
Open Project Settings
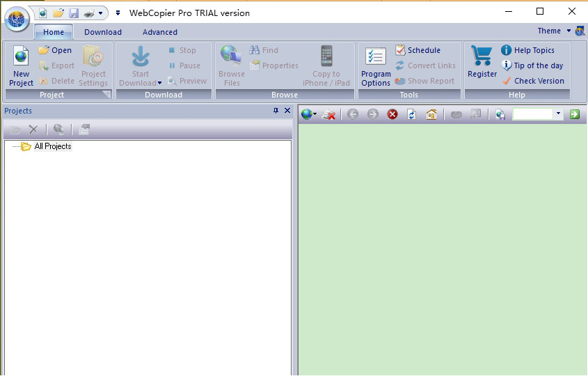coord(93,66)
